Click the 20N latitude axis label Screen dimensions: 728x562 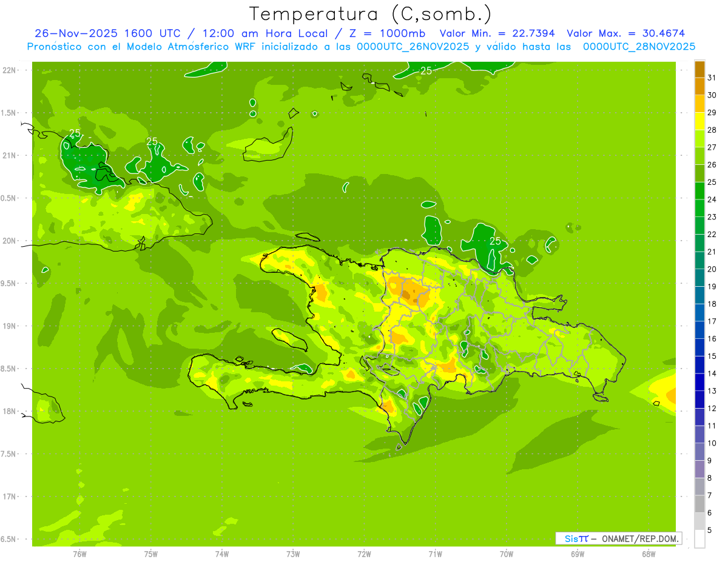point(9,241)
